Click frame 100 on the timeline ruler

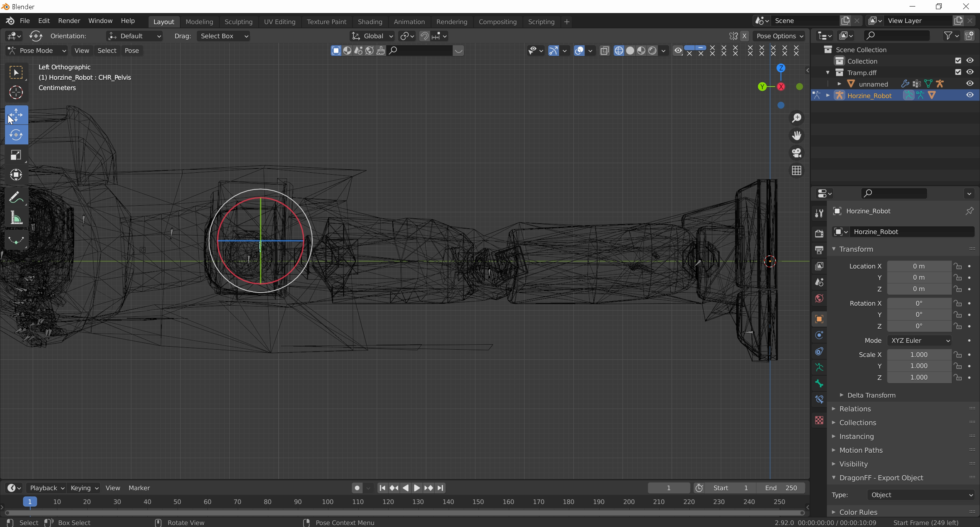pos(328,502)
